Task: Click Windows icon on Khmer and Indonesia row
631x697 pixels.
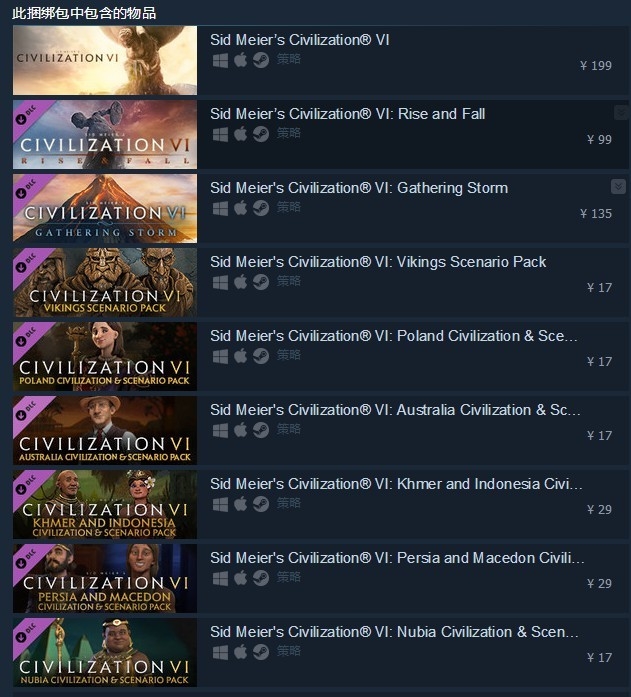Action: click(220, 504)
